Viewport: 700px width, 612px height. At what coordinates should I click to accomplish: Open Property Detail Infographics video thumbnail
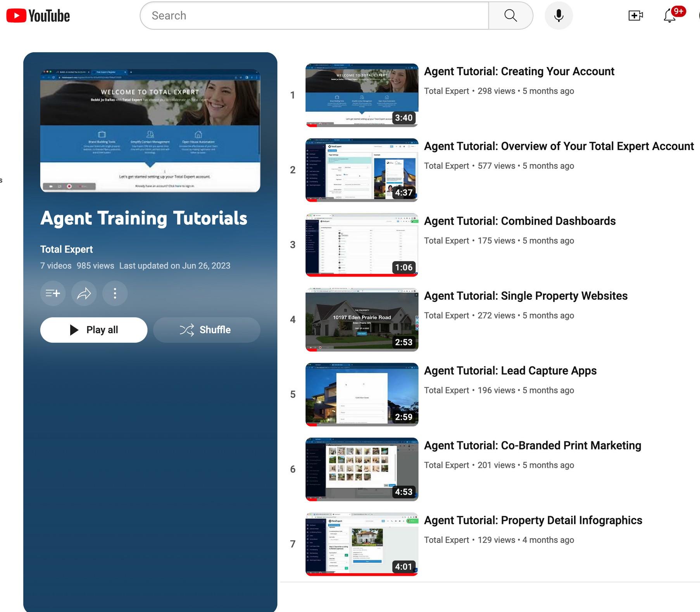362,544
